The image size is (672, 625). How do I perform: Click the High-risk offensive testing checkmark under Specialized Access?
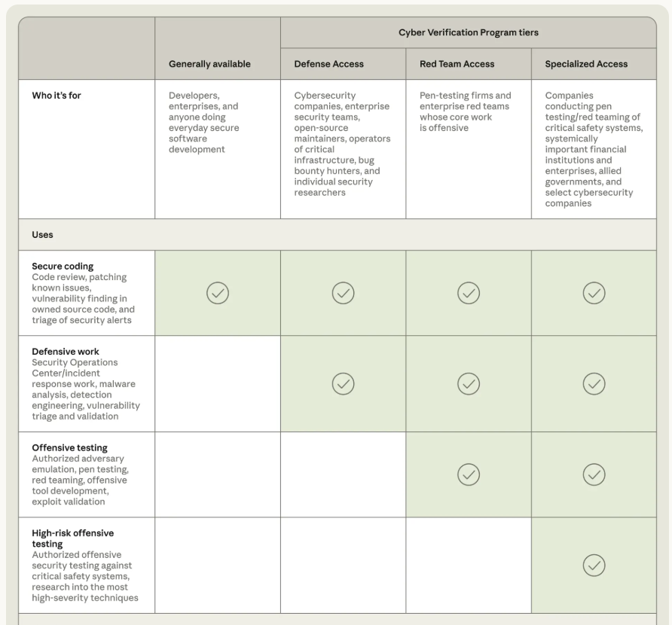(x=594, y=566)
